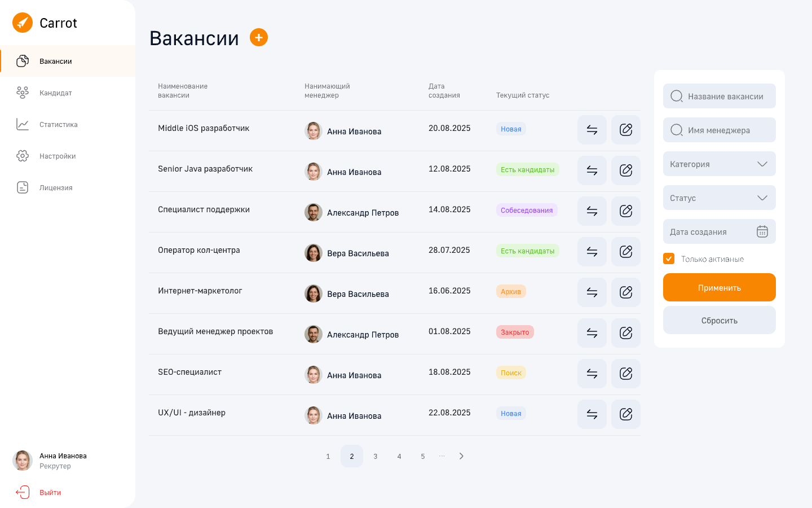The width and height of the screenshot is (812, 508).
Task: Click the UX/UI - дизайнер vacancy name
Action: click(x=192, y=413)
